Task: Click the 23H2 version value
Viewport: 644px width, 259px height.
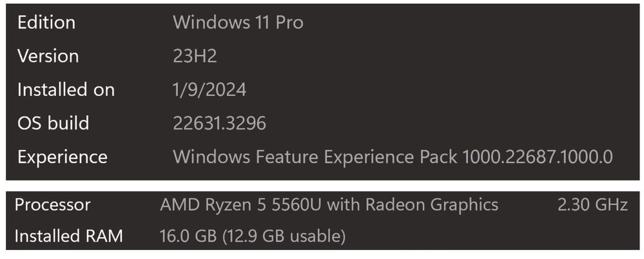Action: pos(195,56)
